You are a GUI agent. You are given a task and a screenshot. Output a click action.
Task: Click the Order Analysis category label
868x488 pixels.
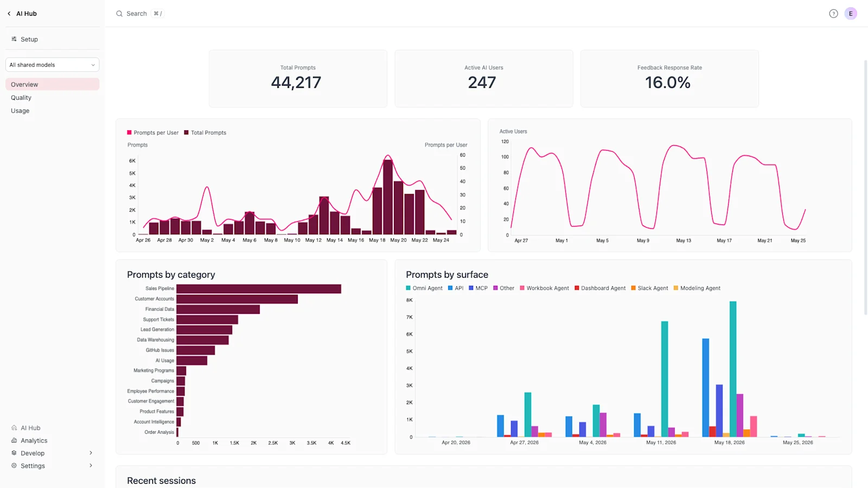[x=159, y=432]
